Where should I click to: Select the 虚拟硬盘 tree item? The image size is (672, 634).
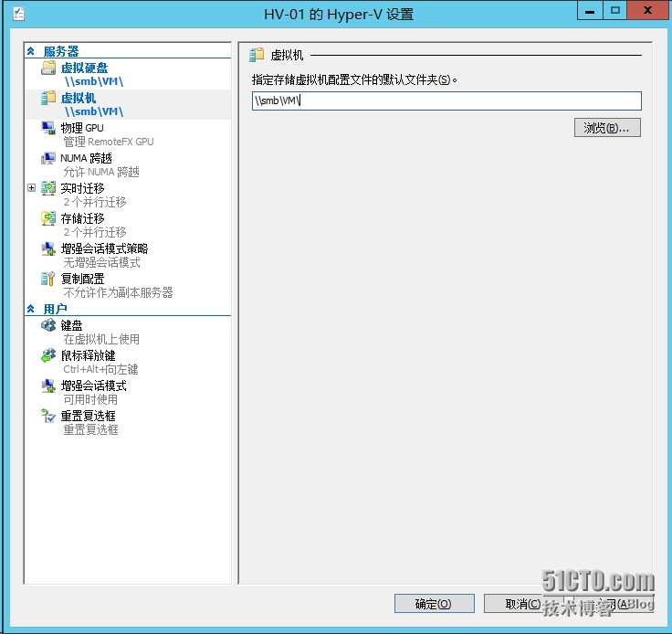click(84, 68)
